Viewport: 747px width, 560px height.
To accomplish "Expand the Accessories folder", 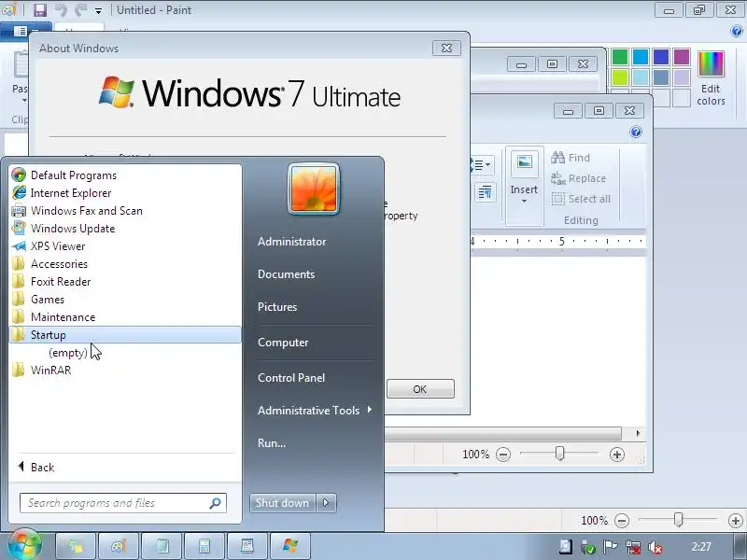I will pyautogui.click(x=125, y=264).
